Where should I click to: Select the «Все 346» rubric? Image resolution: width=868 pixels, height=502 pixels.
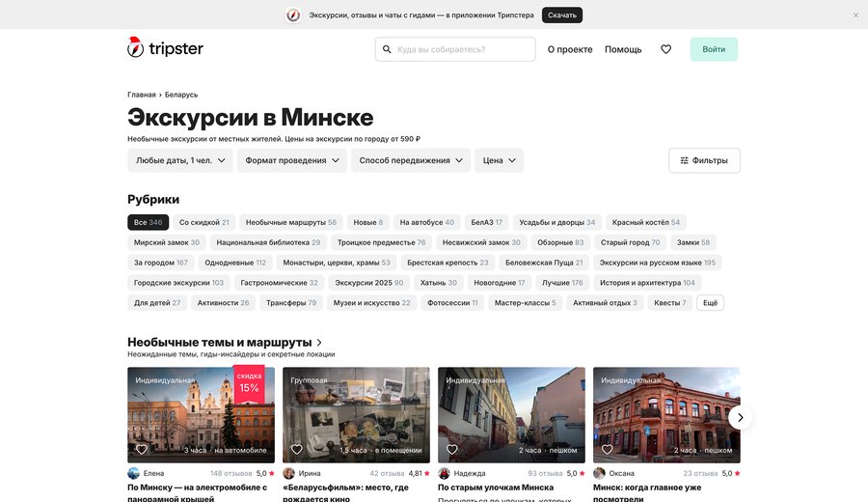(148, 222)
